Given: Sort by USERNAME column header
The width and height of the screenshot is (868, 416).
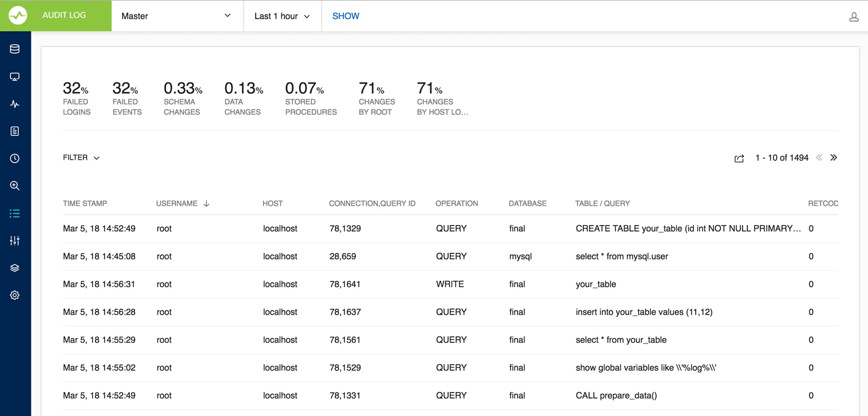Looking at the screenshot, I should 177,203.
